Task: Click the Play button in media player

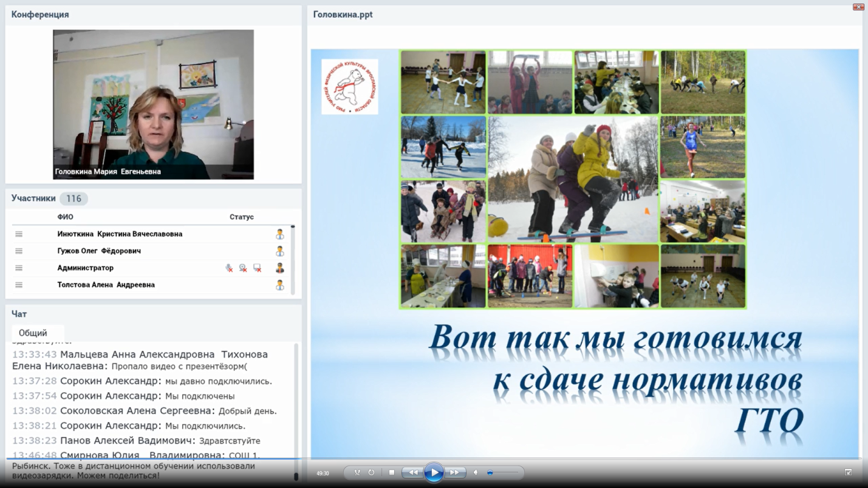Action: (x=433, y=472)
